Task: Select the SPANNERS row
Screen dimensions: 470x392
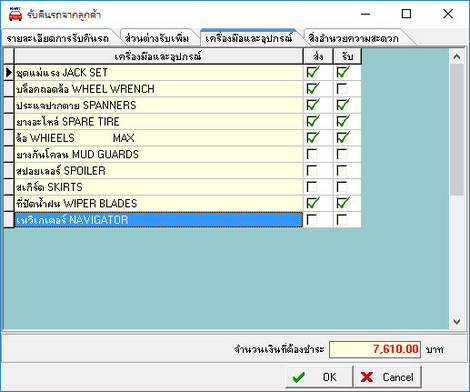Action: (159, 105)
